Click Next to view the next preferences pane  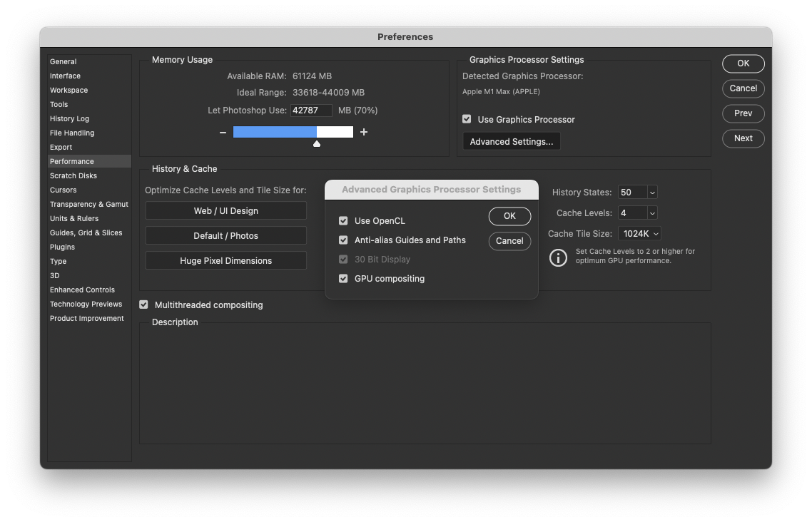point(743,138)
